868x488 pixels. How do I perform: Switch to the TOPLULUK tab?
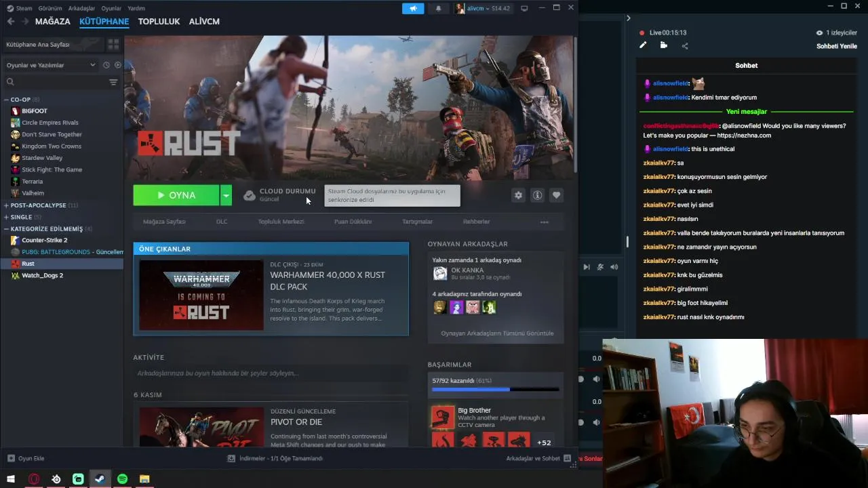[x=159, y=22]
